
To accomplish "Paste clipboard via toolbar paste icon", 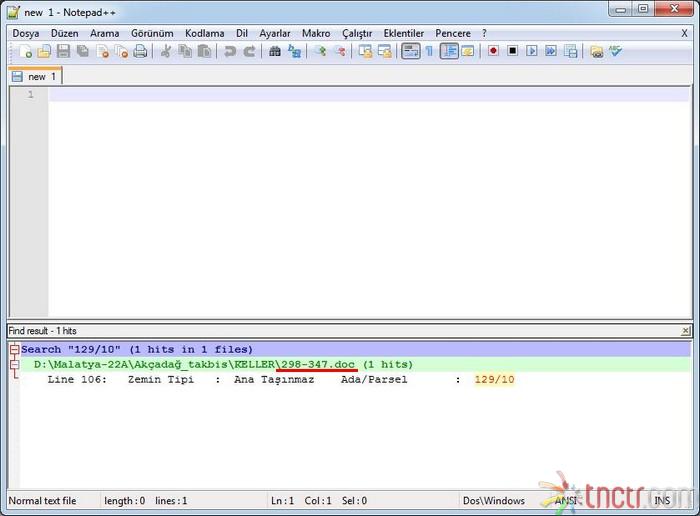I will (204, 51).
